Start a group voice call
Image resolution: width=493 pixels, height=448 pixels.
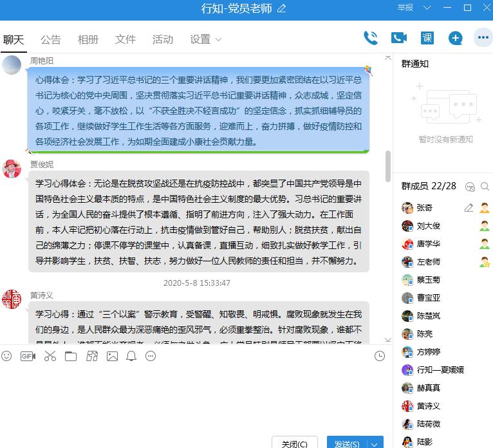coord(371,38)
